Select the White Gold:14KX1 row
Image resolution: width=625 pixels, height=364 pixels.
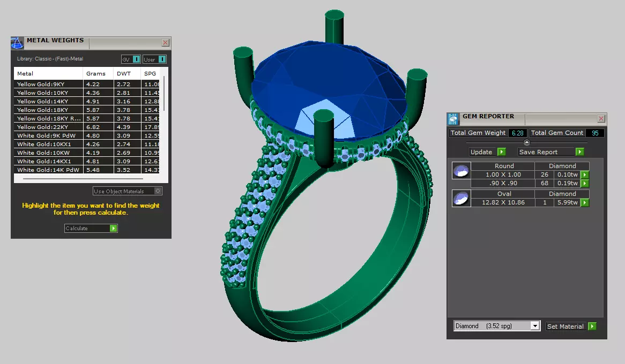click(x=86, y=161)
